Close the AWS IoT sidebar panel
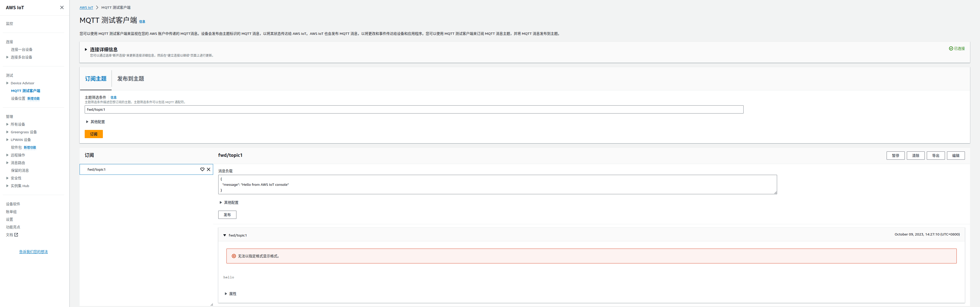The height and width of the screenshot is (307, 980). tap(62, 8)
